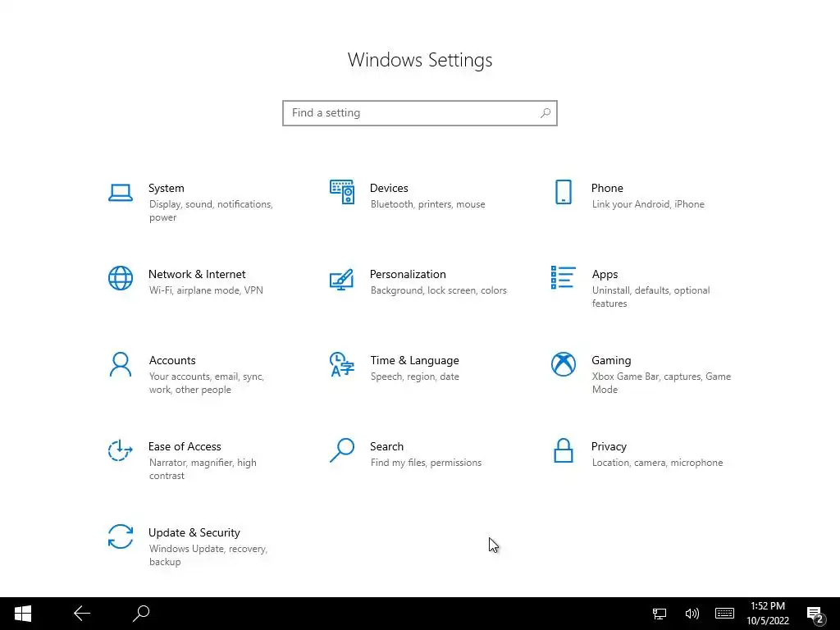Open the Privacy padlock icon
840x630 pixels.
(564, 450)
